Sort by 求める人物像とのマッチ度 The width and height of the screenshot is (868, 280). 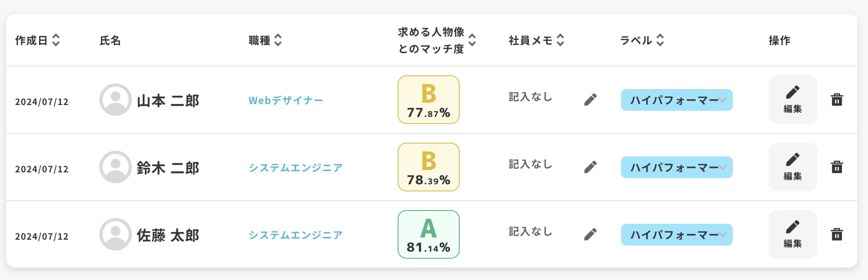(x=472, y=40)
